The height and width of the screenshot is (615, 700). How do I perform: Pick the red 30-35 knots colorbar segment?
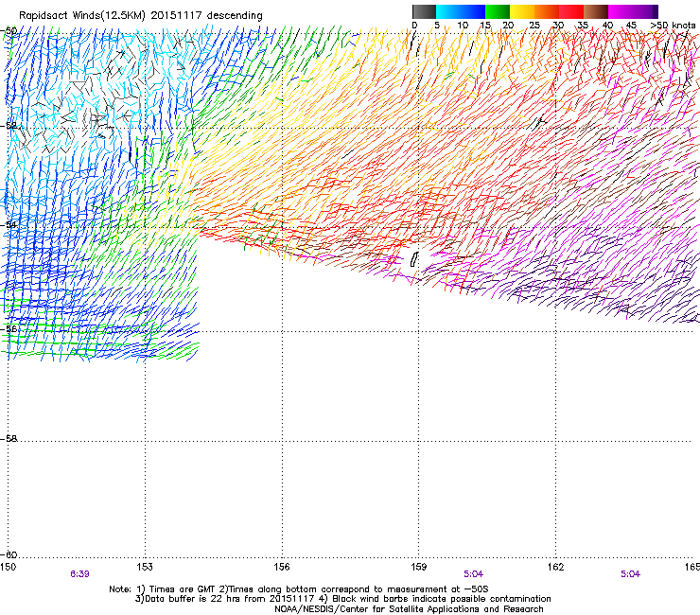point(571,11)
